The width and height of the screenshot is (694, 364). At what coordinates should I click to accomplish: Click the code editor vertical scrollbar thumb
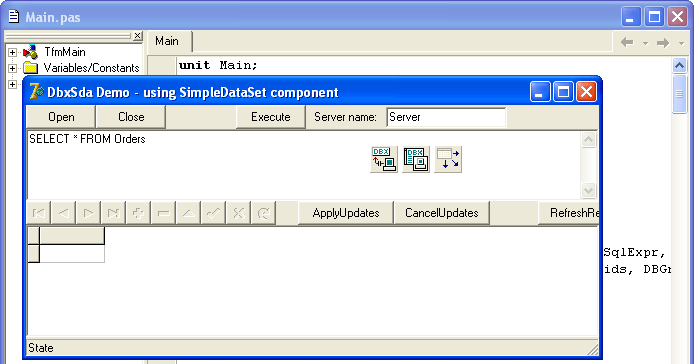click(x=679, y=94)
